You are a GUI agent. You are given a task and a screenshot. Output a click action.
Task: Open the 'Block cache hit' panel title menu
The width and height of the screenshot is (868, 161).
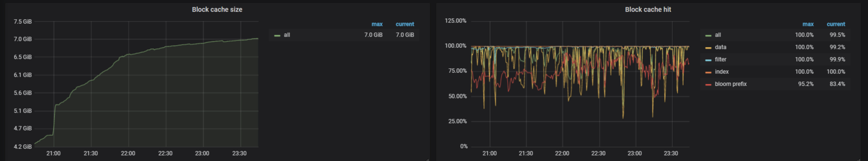648,9
